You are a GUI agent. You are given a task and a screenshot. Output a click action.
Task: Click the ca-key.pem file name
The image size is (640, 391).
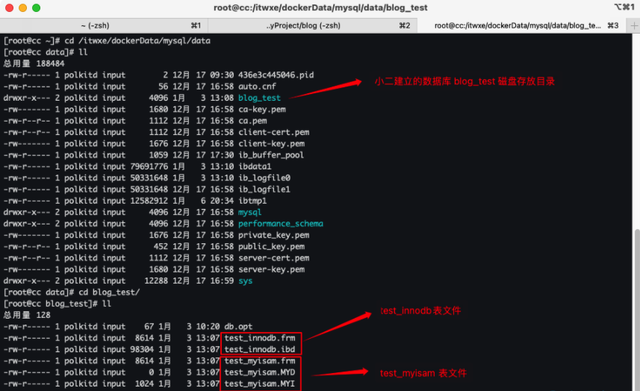[x=262, y=109]
